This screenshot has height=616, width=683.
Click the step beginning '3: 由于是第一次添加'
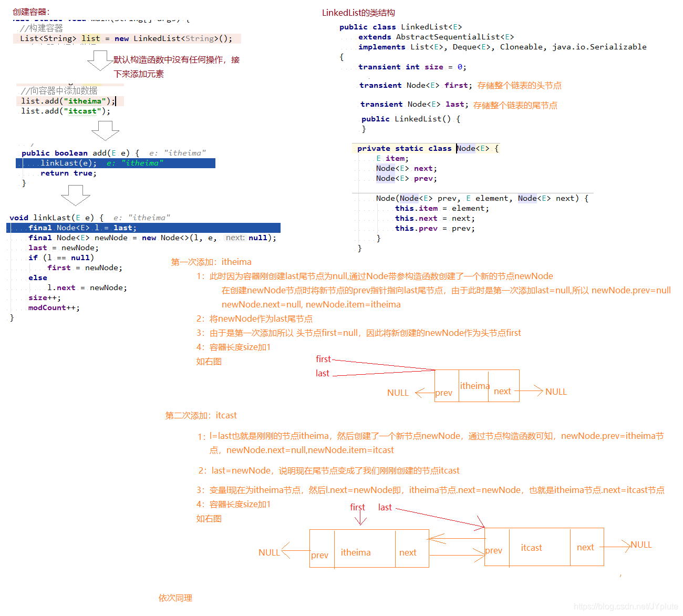(359, 333)
